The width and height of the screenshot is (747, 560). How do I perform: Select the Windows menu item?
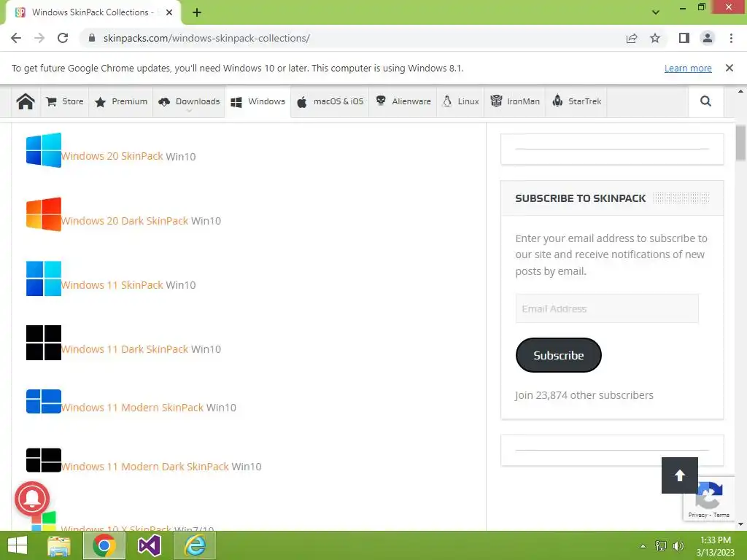click(258, 101)
